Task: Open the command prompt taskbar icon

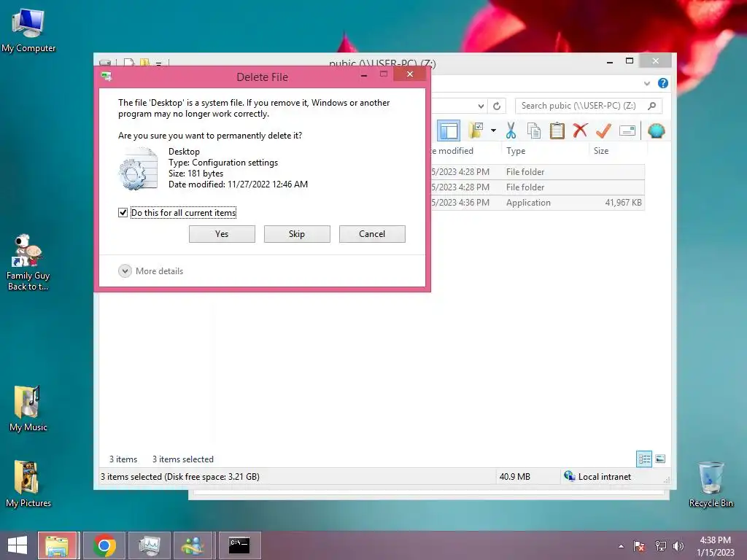Action: pyautogui.click(x=239, y=545)
